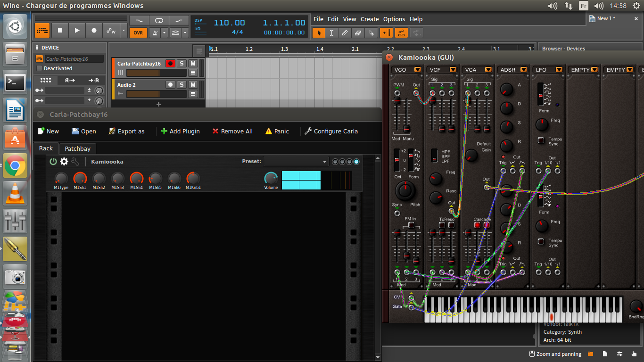Toggle the loop button in transport
Viewport: 644px width, 362px height.
[159, 21]
